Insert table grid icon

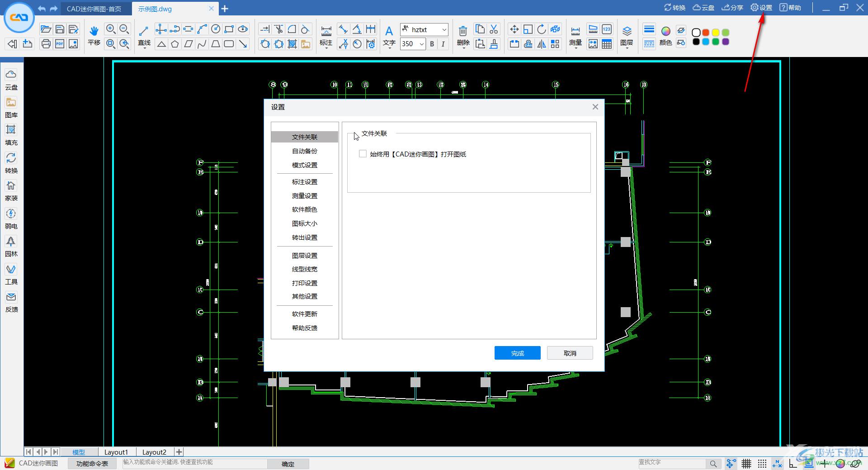tap(607, 44)
